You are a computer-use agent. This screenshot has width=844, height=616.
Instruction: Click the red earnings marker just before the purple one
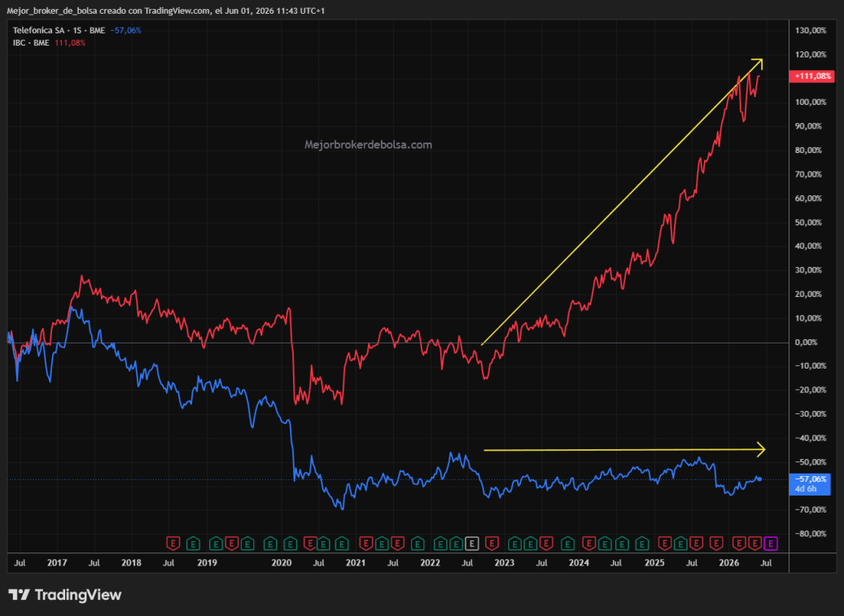755,544
